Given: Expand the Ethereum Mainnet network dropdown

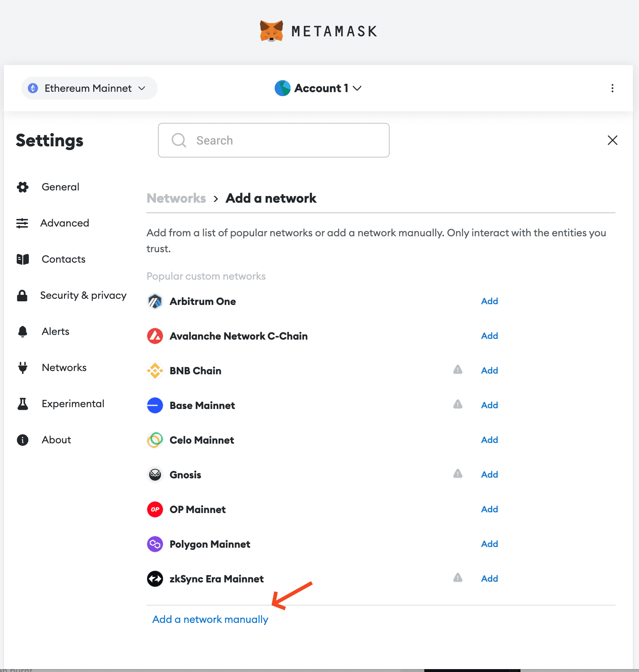Looking at the screenshot, I should coord(89,88).
